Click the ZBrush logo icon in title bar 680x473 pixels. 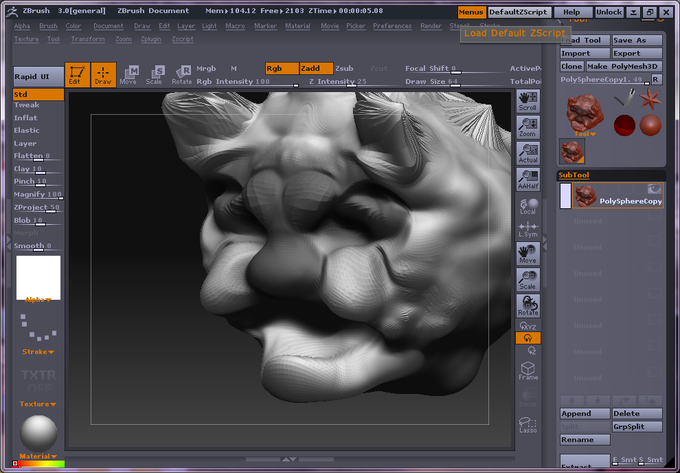[12, 11]
